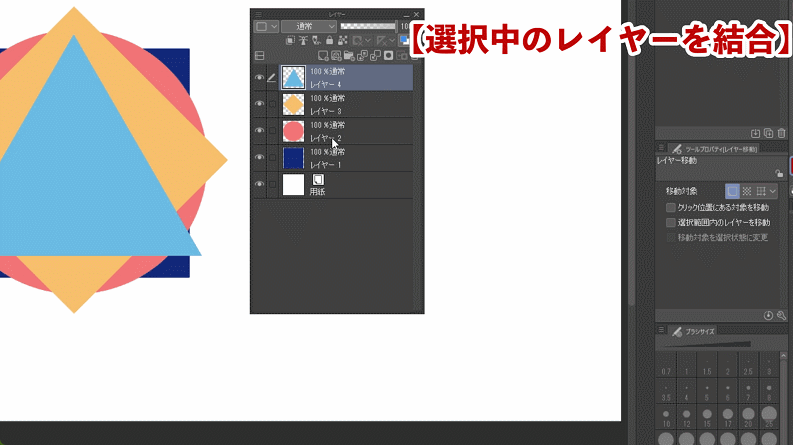Select the レイヤー 4 triangle thumbnail
793x445 pixels.
tap(293, 78)
